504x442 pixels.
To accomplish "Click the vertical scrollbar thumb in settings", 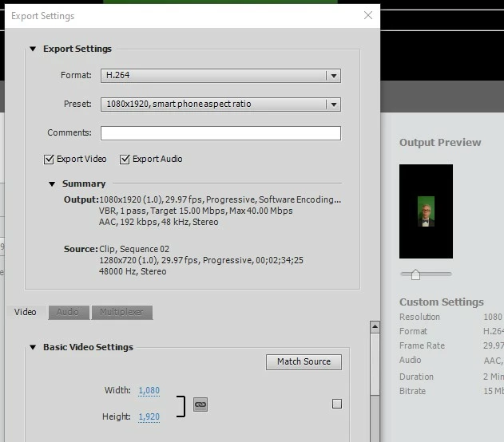I will coord(375,365).
